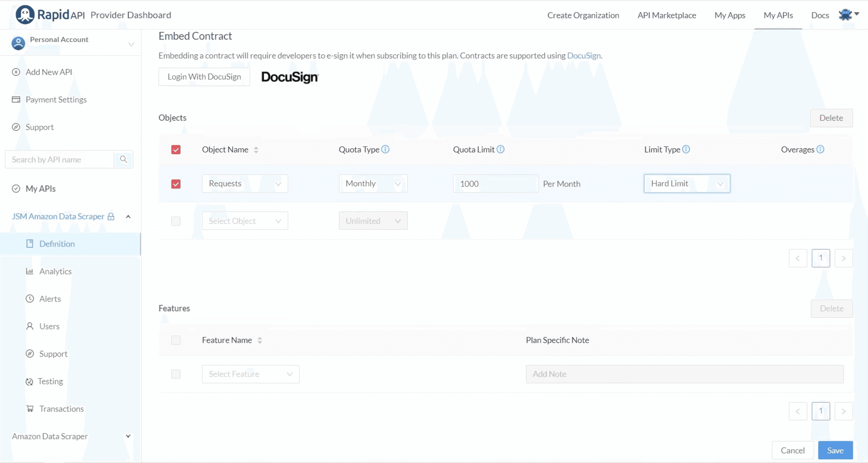Go to next Objects page
Viewport: 868px width, 463px height.
(x=843, y=258)
